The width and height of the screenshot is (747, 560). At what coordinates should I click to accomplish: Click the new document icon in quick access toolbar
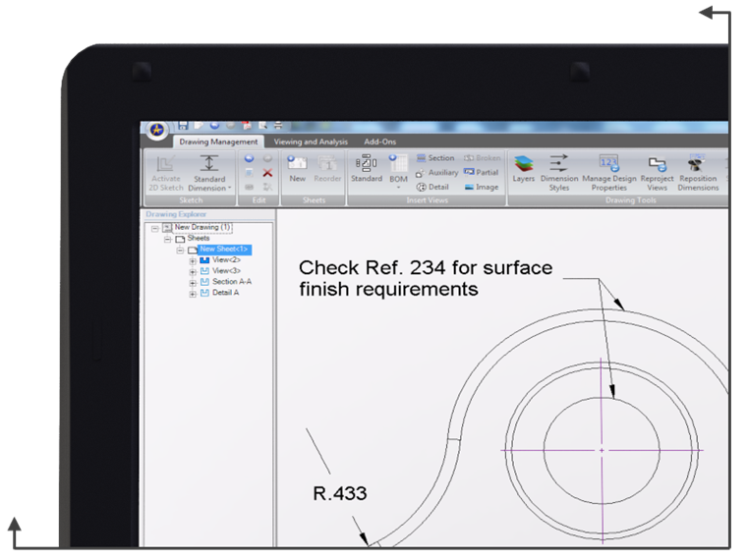click(x=199, y=125)
